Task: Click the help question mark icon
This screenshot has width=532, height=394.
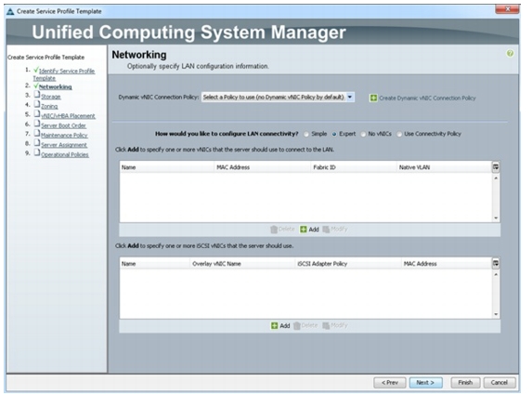Action: [x=510, y=53]
